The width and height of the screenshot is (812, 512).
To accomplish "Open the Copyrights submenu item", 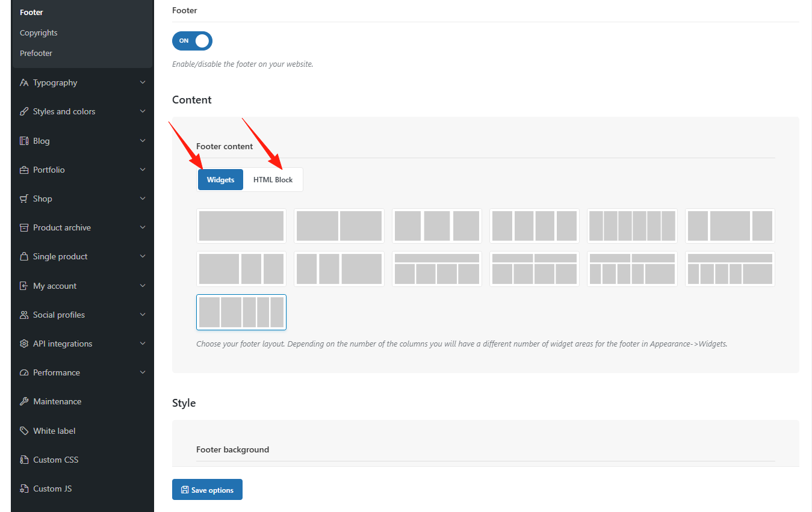I will coord(39,32).
